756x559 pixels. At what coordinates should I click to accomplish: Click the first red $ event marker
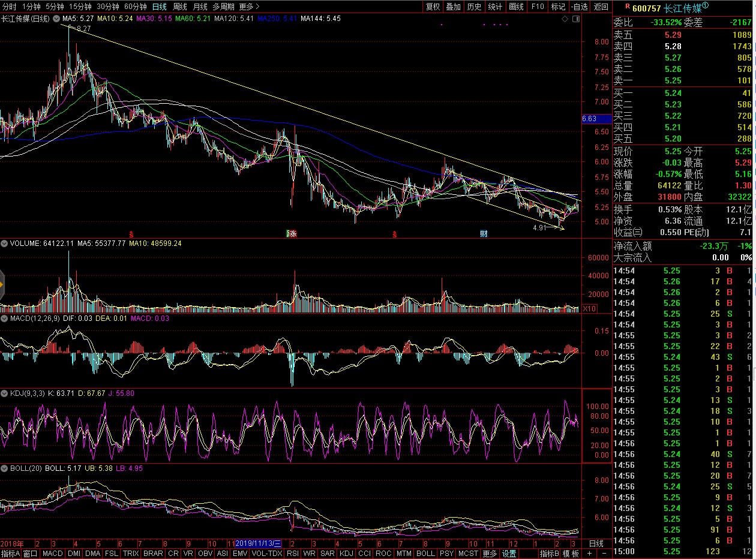131,233
